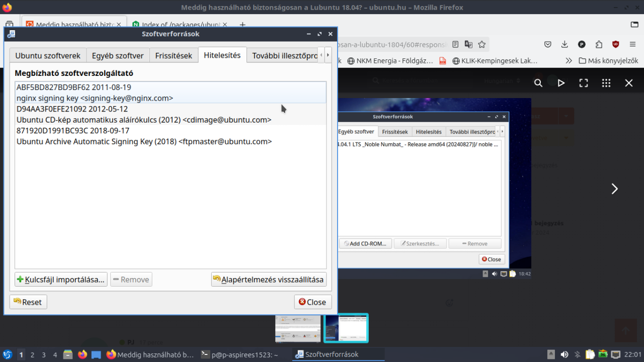The image size is (644, 362).
Task: Open the Pocket save icon in Firefox toolbar
Action: point(548,44)
